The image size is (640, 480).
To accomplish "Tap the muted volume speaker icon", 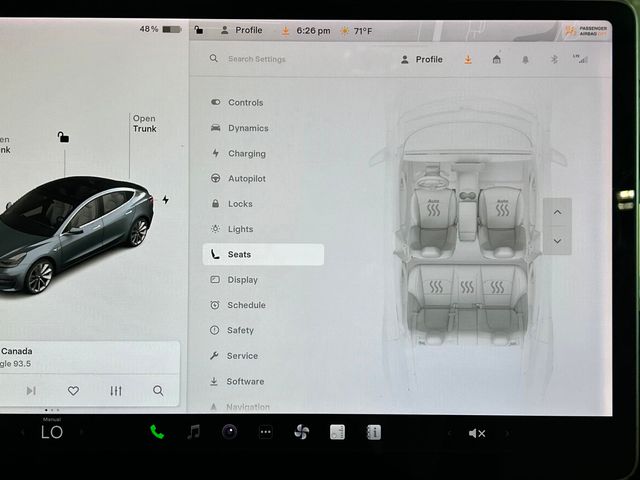I will (x=477, y=433).
